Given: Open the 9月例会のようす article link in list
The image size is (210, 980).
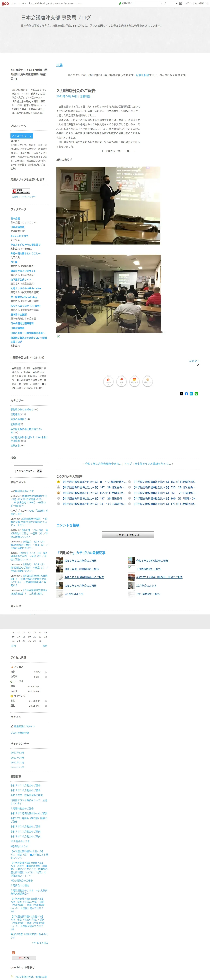Looking at the screenshot, I should (74, 594).
